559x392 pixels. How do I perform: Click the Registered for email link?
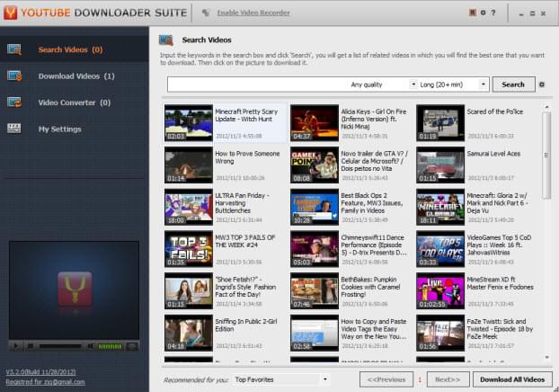pos(45,381)
